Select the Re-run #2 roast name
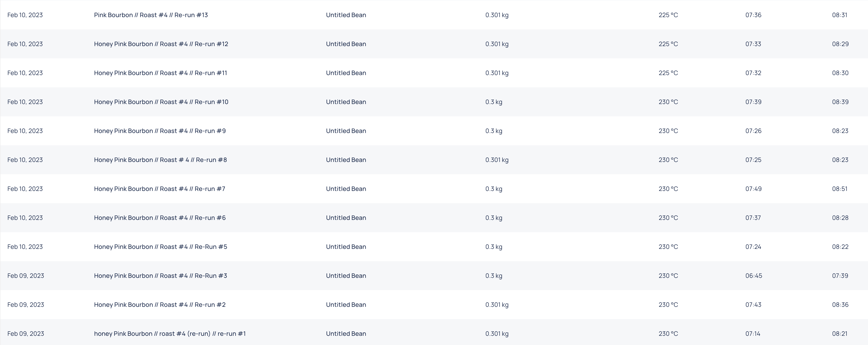 [160, 304]
